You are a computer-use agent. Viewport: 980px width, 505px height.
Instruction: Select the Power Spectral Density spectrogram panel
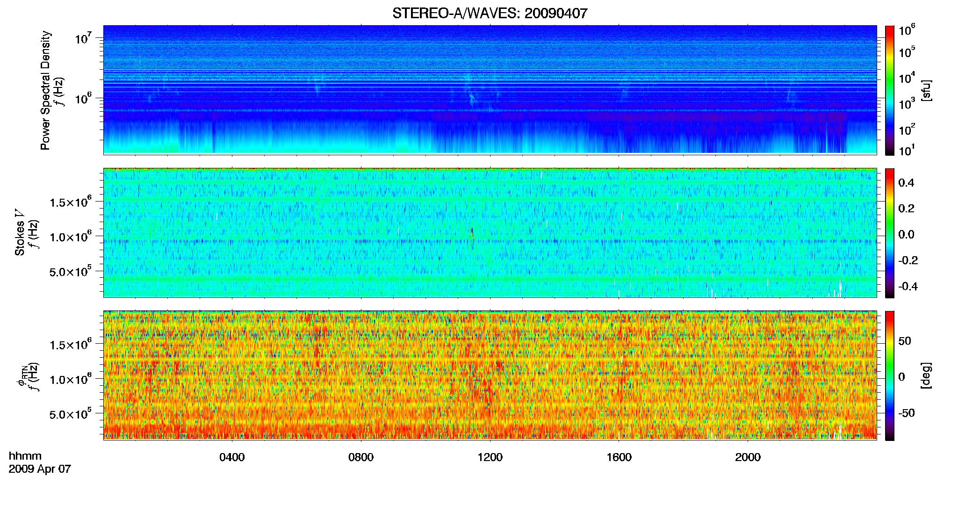[490, 90]
